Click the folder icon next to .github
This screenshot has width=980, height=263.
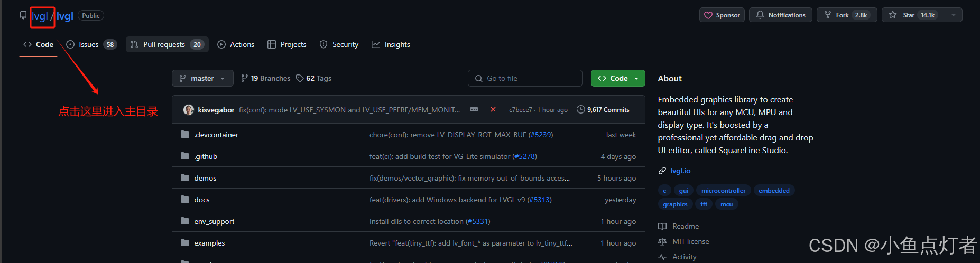tap(185, 156)
